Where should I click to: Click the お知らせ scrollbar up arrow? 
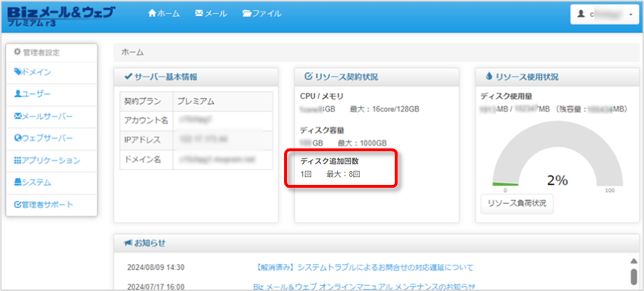click(633, 260)
